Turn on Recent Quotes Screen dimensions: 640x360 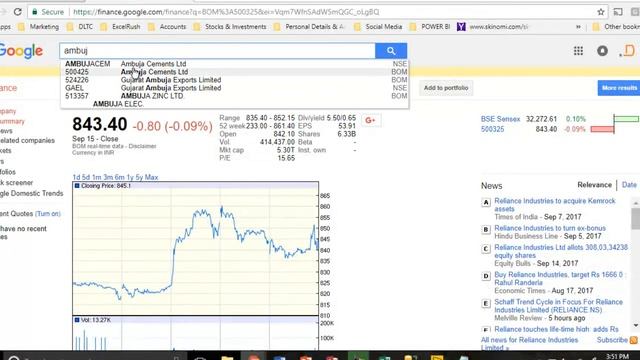click(48, 214)
